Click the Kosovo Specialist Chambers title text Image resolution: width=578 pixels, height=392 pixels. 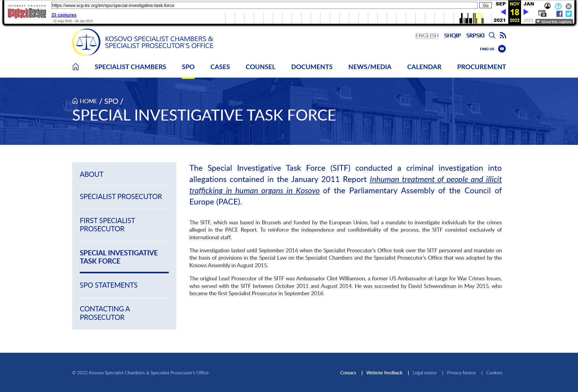[159, 42]
